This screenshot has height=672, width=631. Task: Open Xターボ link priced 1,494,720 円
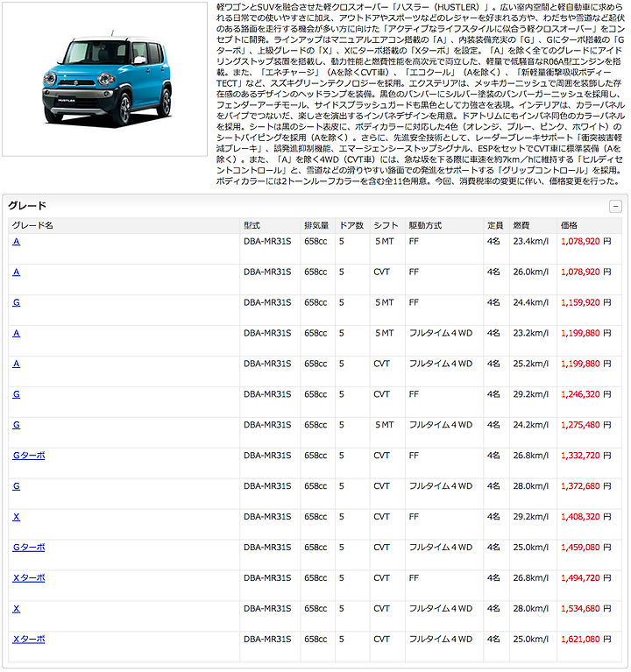[x=29, y=578]
